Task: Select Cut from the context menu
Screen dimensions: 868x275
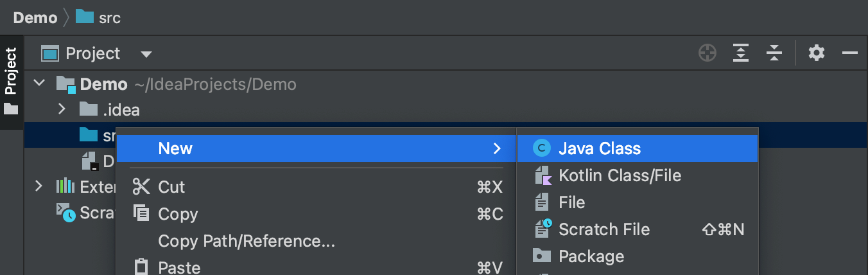Action: point(171,187)
